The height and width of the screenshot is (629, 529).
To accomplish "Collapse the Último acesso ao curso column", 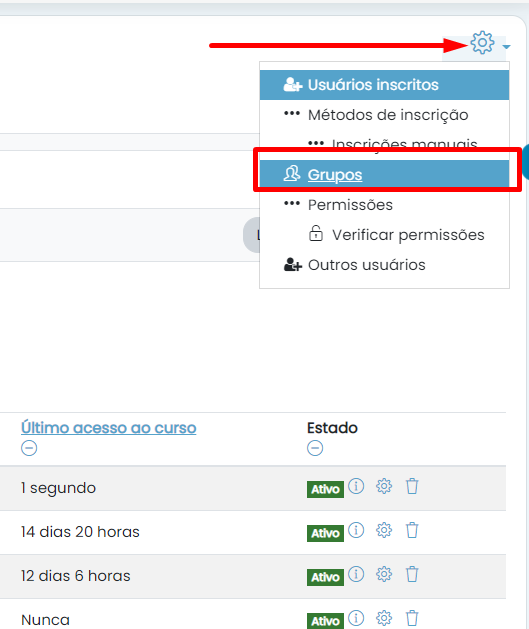I will click(29, 448).
